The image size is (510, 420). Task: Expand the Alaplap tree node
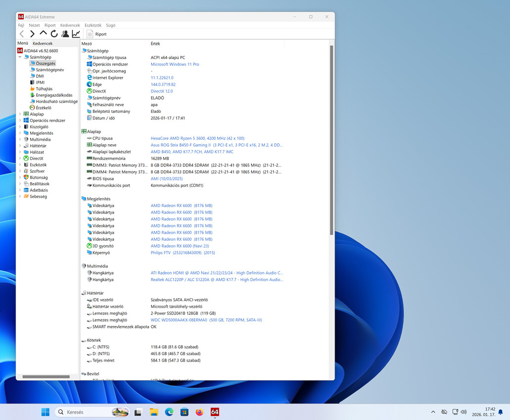20,114
